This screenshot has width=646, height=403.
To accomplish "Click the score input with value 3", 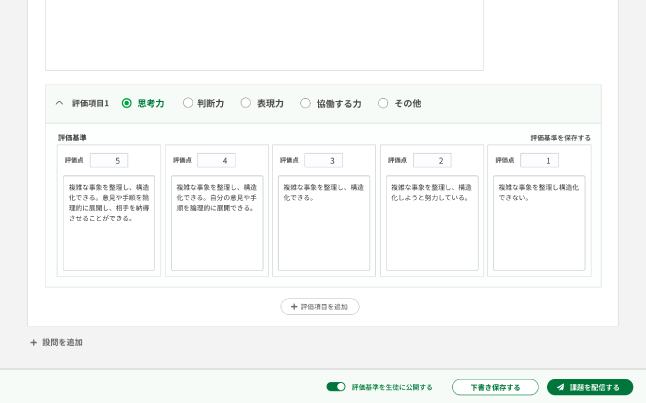I will pyautogui.click(x=323, y=160).
